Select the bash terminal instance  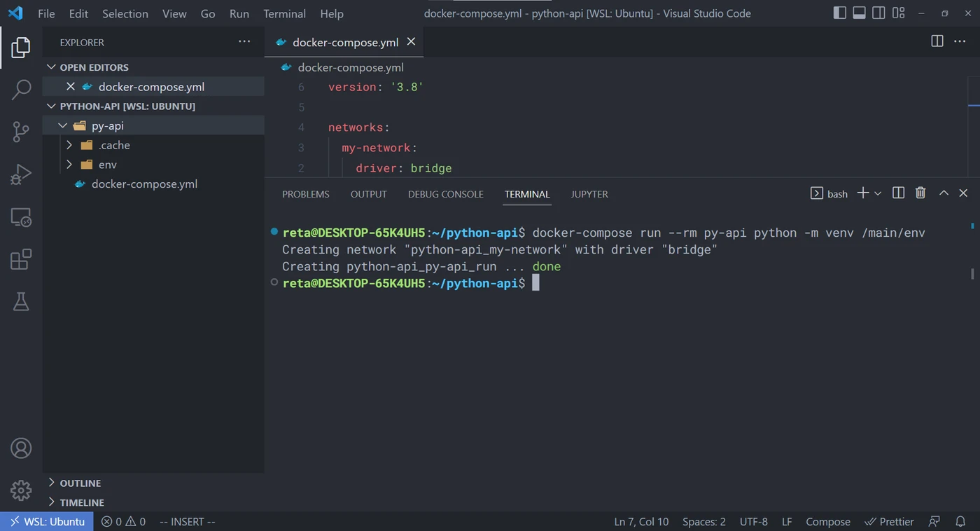pyautogui.click(x=829, y=193)
